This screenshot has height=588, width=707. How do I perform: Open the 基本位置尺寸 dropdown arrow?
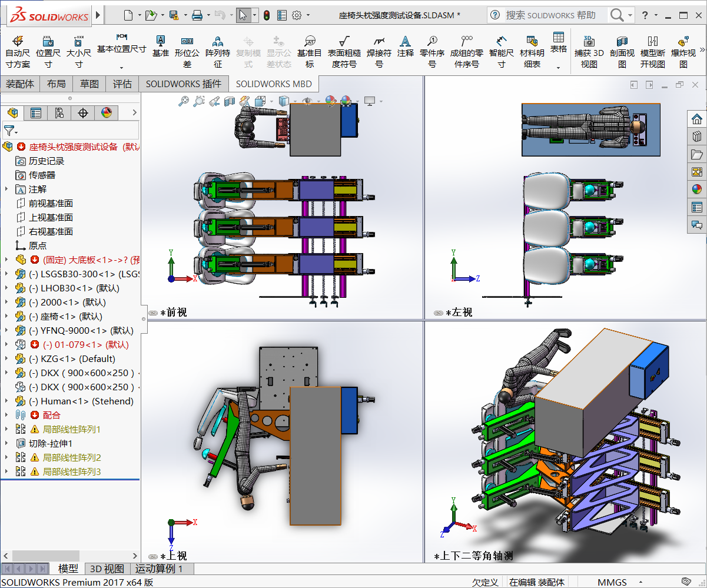[121, 67]
